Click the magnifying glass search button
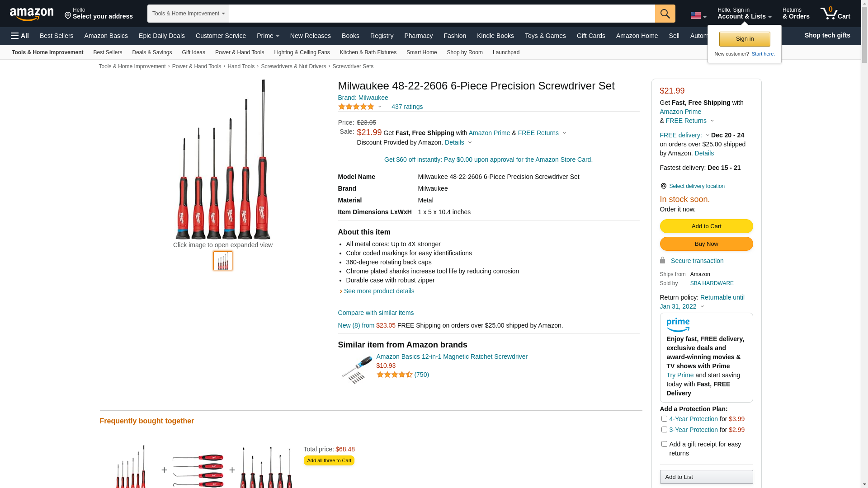The image size is (868, 488). click(x=665, y=14)
